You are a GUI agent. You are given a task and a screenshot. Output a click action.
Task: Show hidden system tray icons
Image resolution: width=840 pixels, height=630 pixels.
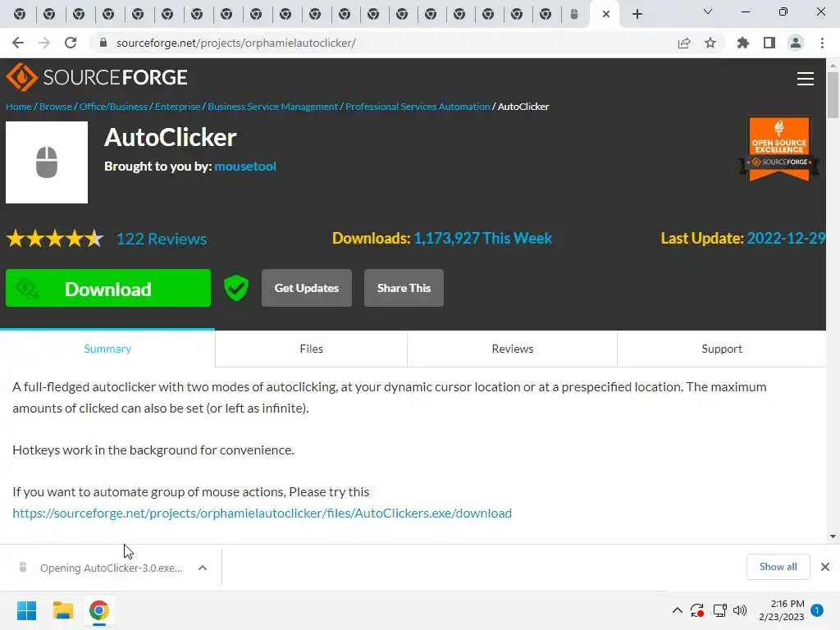[677, 610]
